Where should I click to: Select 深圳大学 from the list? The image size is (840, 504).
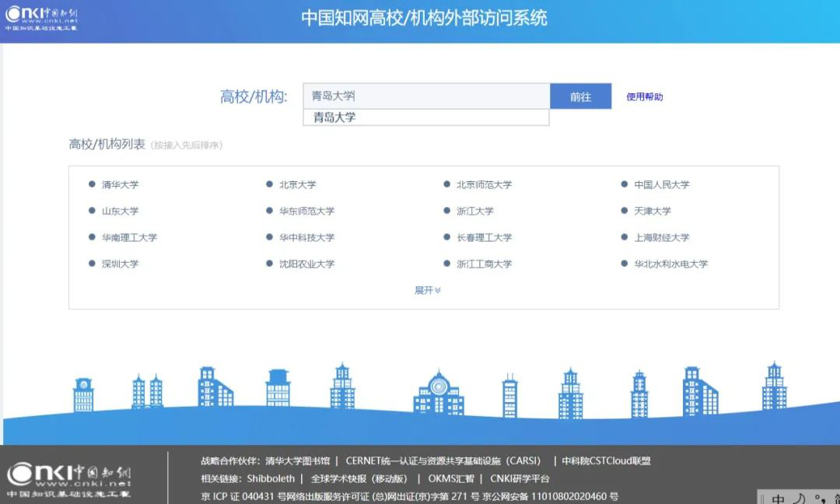[x=120, y=264]
